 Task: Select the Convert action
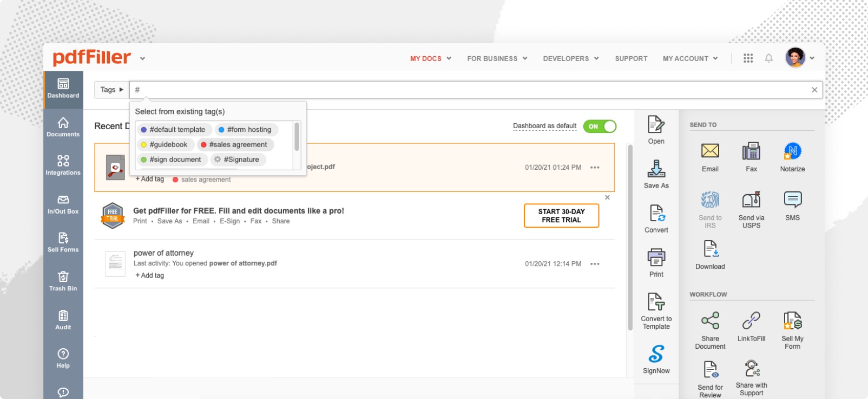[x=656, y=219]
